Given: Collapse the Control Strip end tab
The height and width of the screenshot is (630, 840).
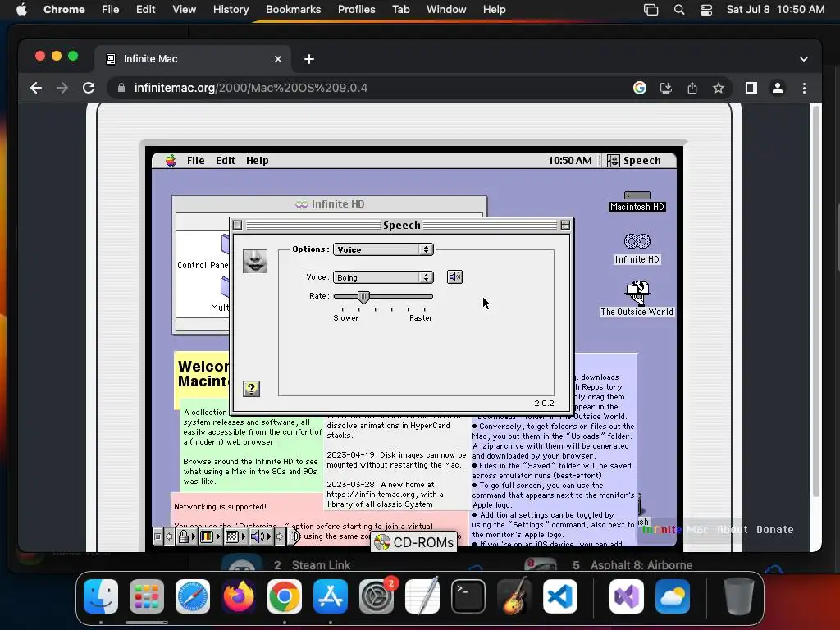Looking at the screenshot, I should (x=294, y=536).
